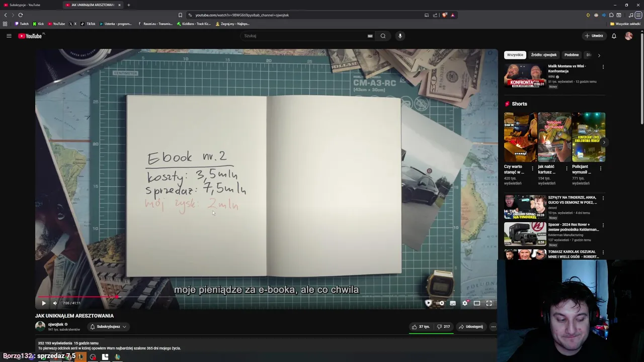Go to YouTube home via logo
644x362 pixels.
[x=31, y=36]
